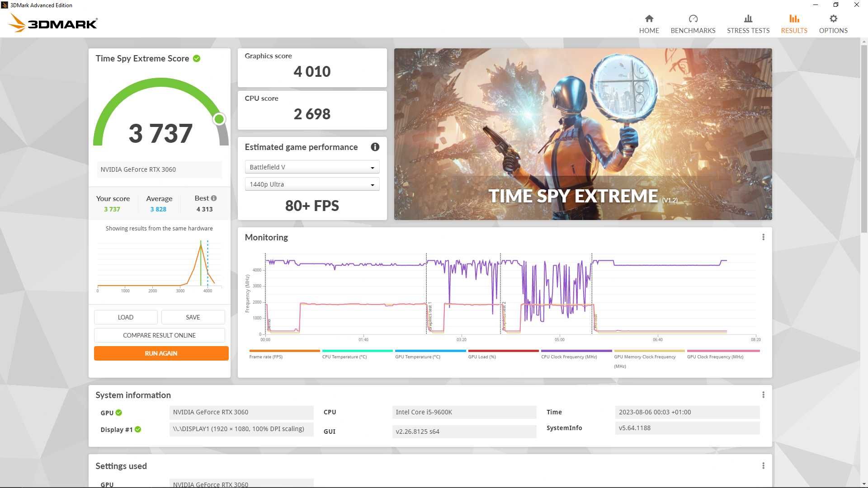Click the 3DMark logo
This screenshot has width=868, height=488.
53,23
